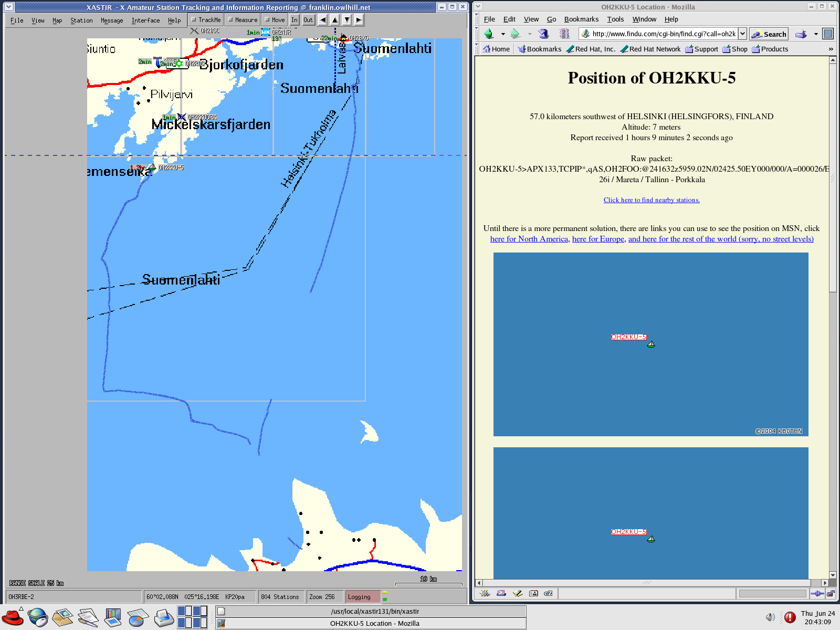
Task: Click the Mozilla Search button
Action: (769, 34)
